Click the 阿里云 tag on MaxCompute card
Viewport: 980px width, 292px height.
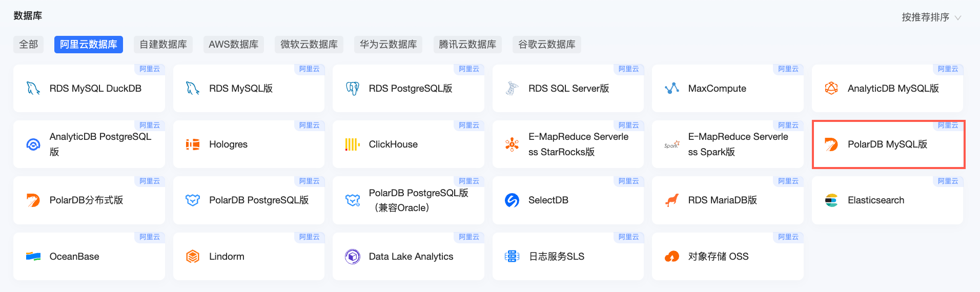(x=788, y=69)
